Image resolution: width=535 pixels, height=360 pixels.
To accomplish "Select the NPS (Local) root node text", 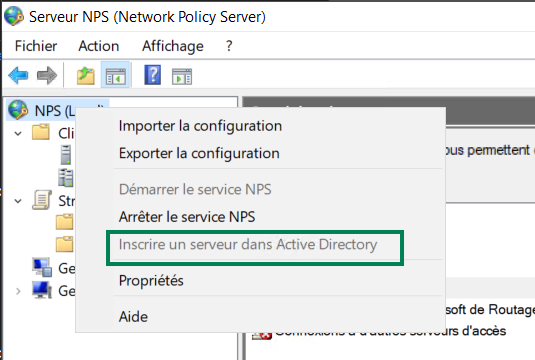I will [x=55, y=111].
